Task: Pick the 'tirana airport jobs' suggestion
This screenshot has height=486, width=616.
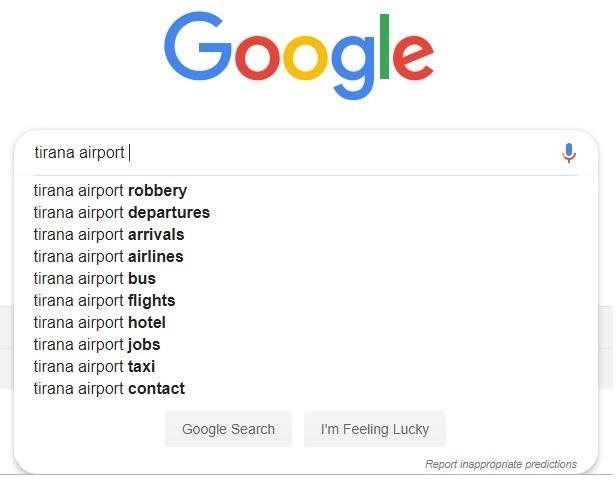Action: [x=96, y=344]
